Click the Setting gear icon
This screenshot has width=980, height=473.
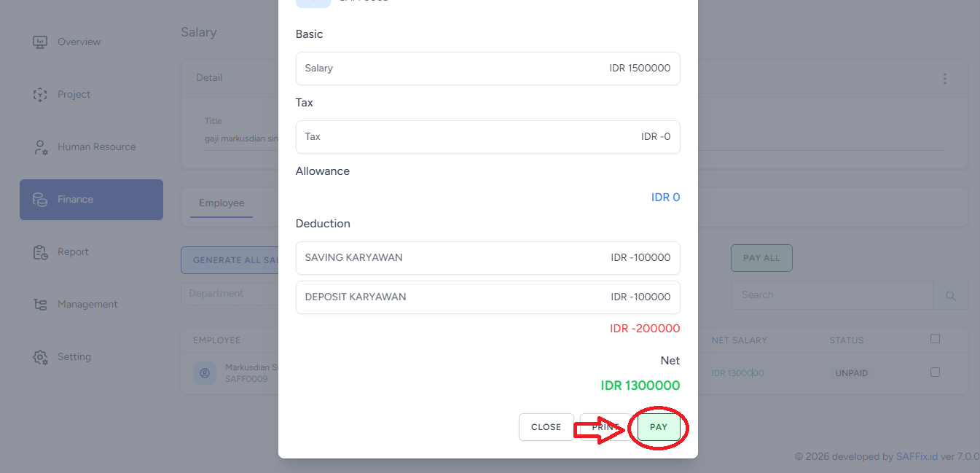coord(40,357)
